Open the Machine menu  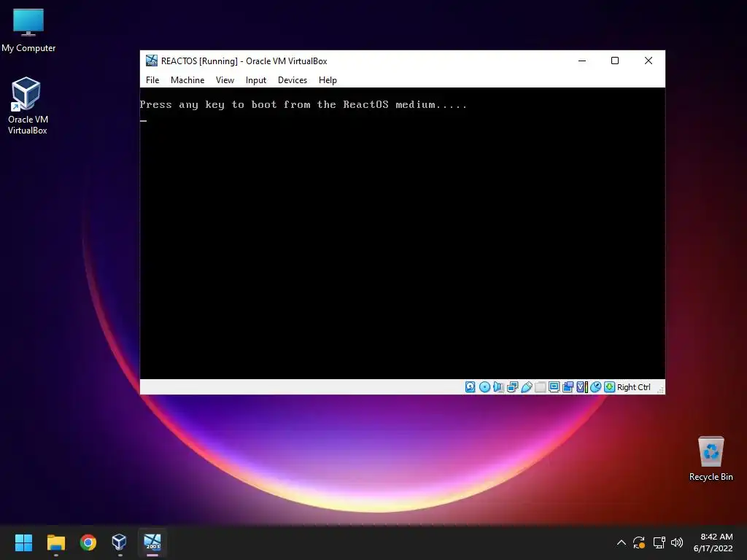tap(187, 80)
